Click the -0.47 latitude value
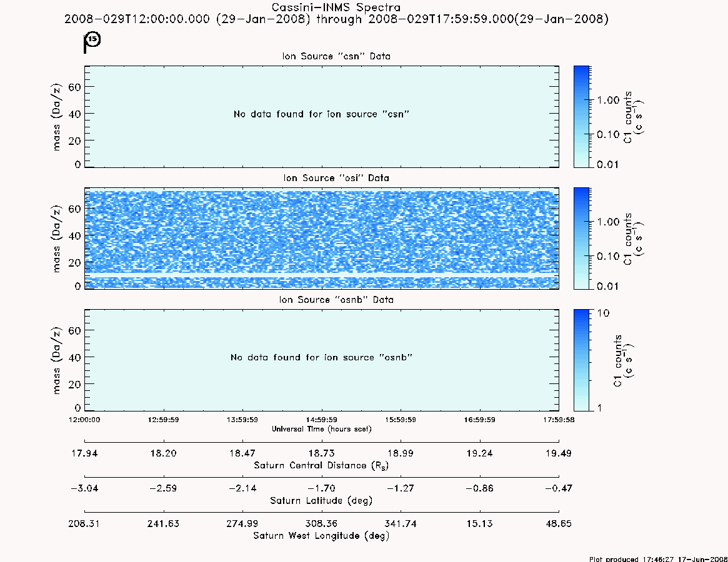The height and width of the screenshot is (562, 728). pyautogui.click(x=559, y=488)
